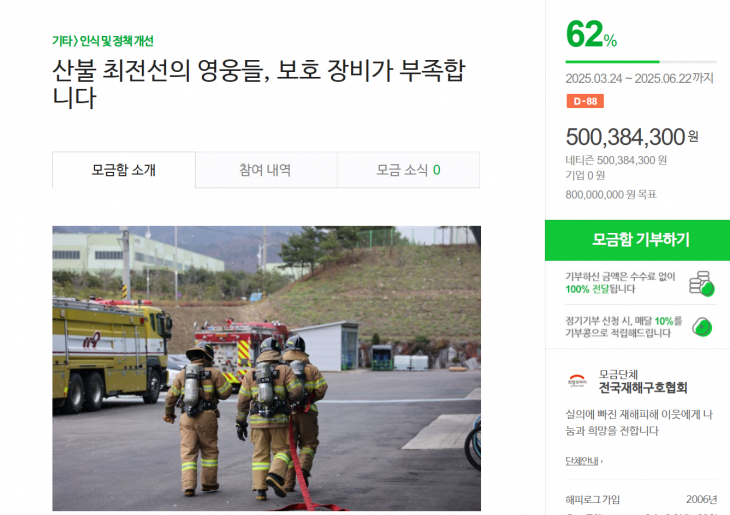
Task: Click the 모금함 기부하기 button
Action: (x=637, y=240)
